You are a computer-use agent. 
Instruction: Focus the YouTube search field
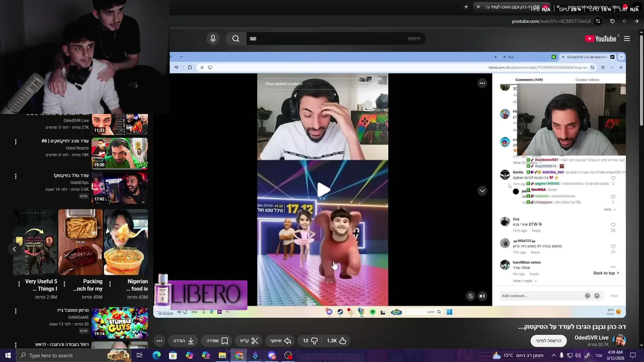(336, 39)
